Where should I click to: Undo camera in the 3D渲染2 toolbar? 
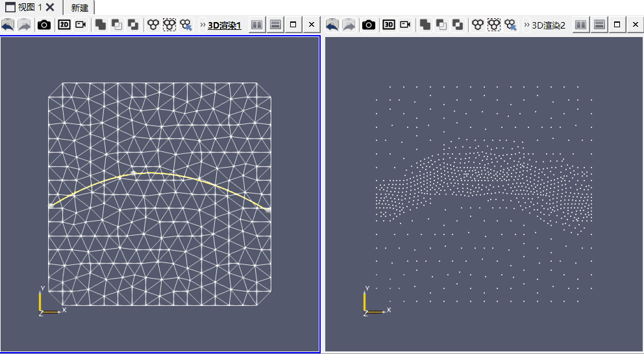(x=332, y=25)
